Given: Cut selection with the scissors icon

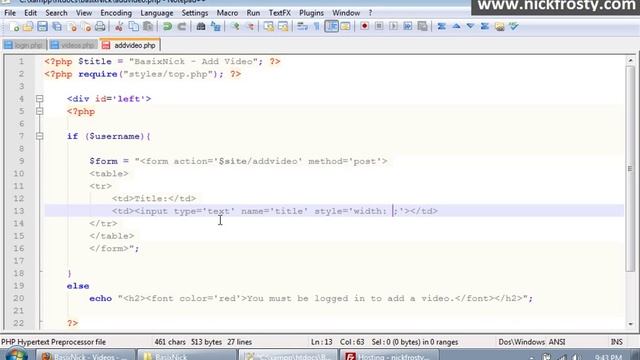Looking at the screenshot, I should click(119, 27).
